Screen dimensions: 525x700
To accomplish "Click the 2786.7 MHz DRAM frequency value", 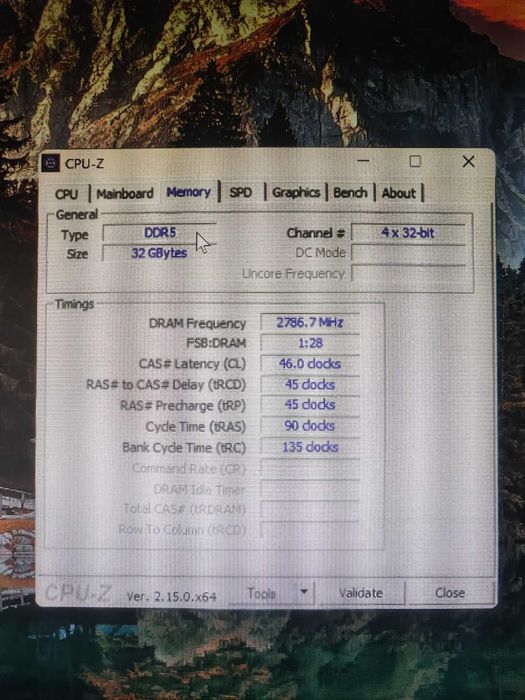I will [310, 322].
